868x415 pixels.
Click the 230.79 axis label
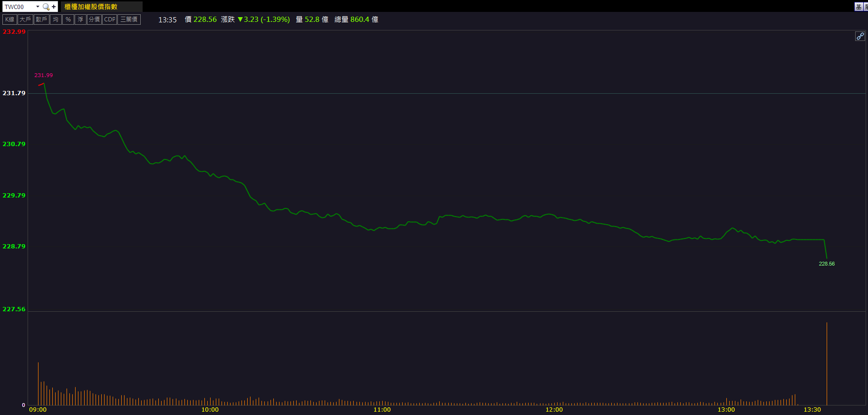(14, 144)
